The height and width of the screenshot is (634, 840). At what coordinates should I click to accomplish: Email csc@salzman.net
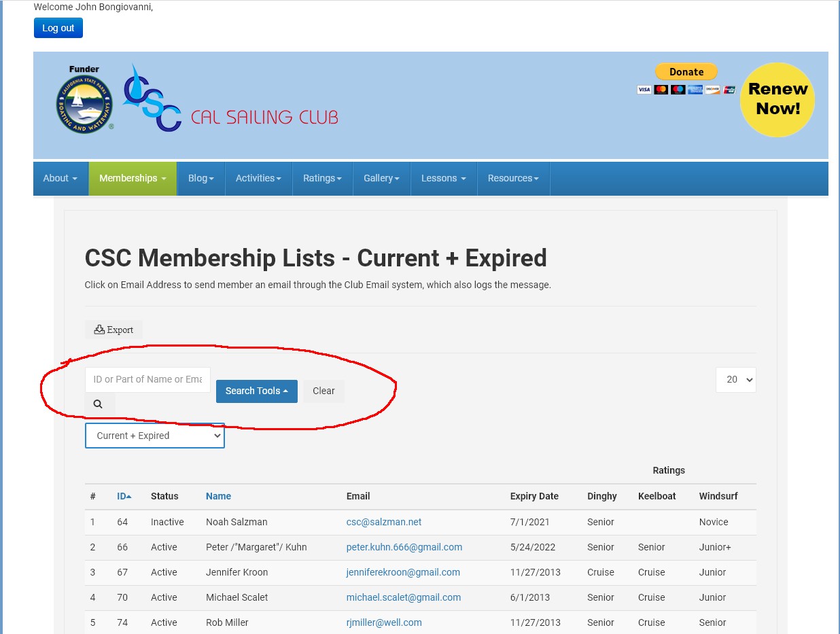point(384,522)
